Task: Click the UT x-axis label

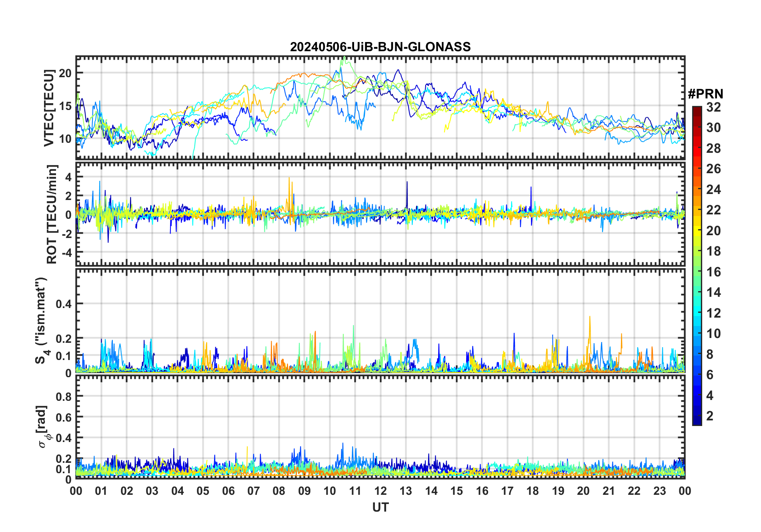Action: tap(380, 507)
